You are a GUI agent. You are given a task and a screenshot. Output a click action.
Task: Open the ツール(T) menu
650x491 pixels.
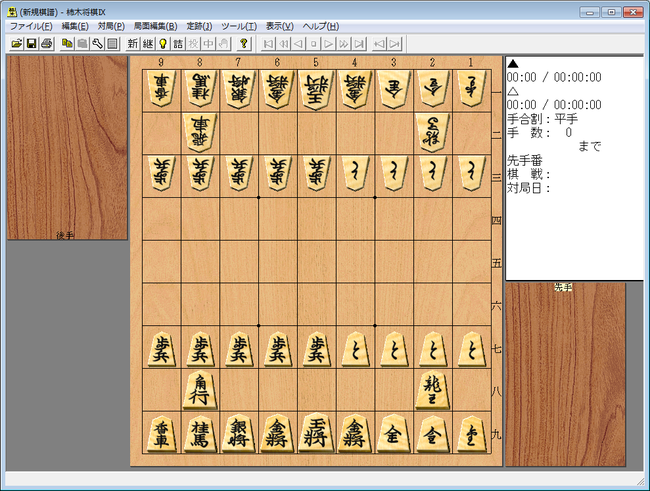tap(239, 26)
